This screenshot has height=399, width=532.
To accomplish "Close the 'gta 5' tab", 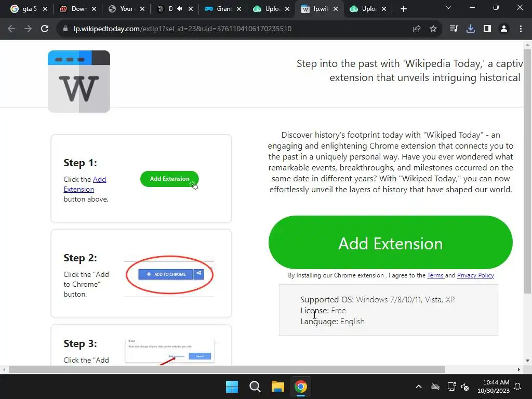I will click(45, 9).
